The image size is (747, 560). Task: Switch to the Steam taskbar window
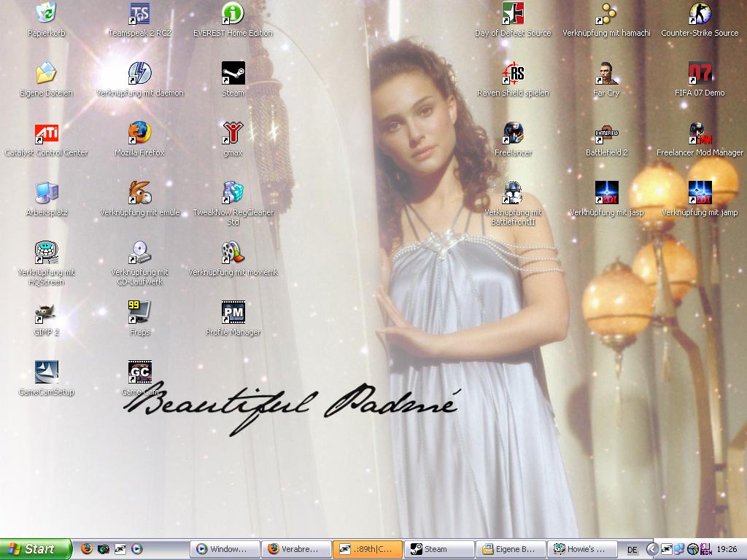[439, 549]
